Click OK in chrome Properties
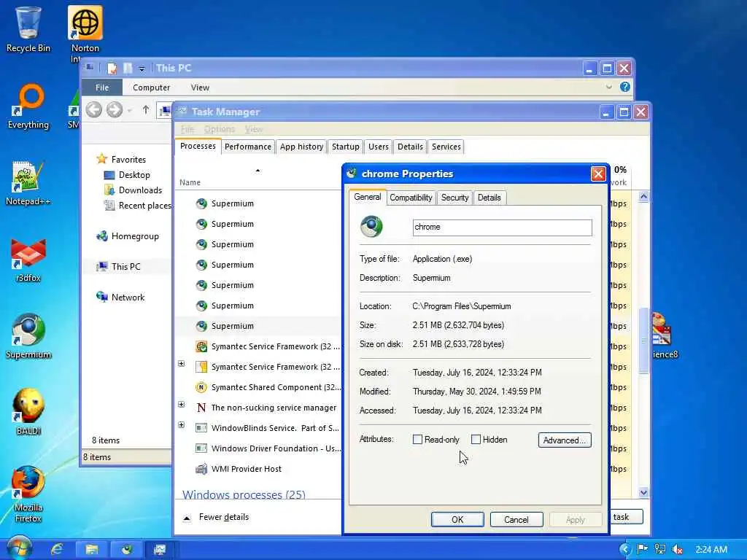Screen dimensions: 747x560 pyautogui.click(x=457, y=519)
